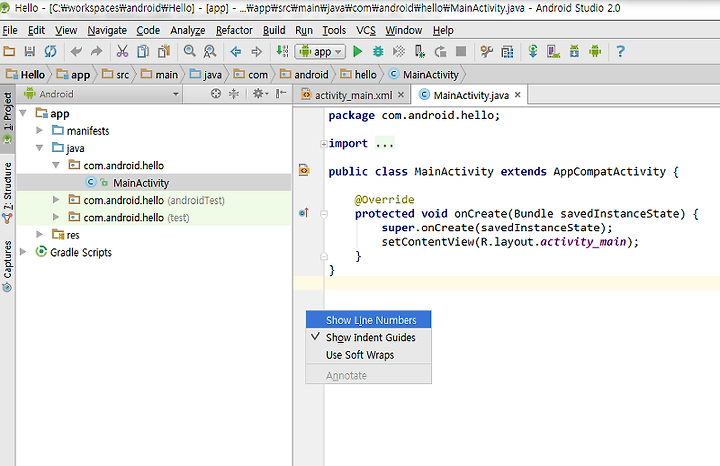Image resolution: width=720 pixels, height=466 pixels.
Task: Open the app run configuration dropdown
Action: point(320,51)
